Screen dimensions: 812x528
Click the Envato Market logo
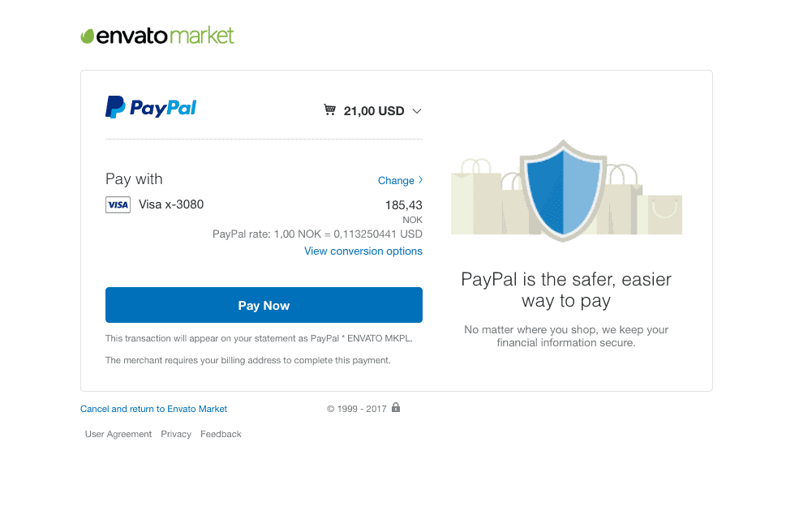[x=157, y=36]
